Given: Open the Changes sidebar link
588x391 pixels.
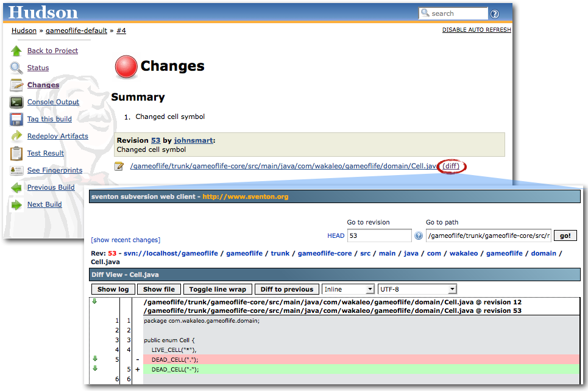Looking at the screenshot, I should pos(43,85).
